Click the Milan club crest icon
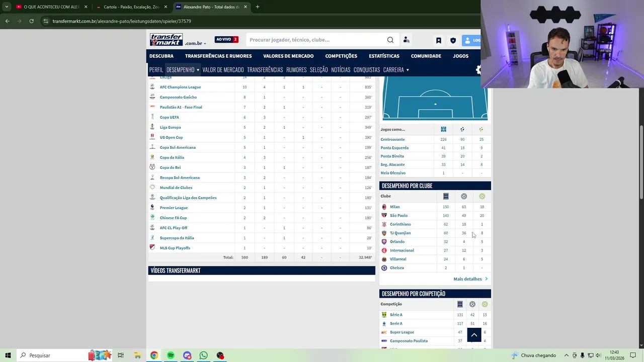 tap(384, 207)
